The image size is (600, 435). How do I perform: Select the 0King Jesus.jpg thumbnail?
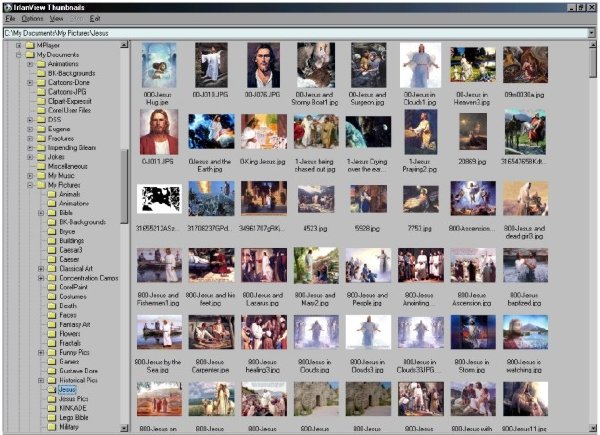pos(263,132)
